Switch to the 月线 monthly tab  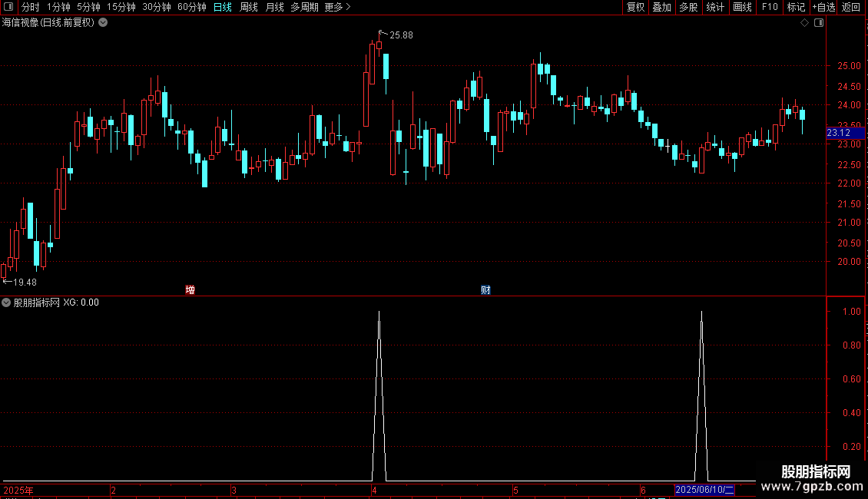[x=274, y=7]
